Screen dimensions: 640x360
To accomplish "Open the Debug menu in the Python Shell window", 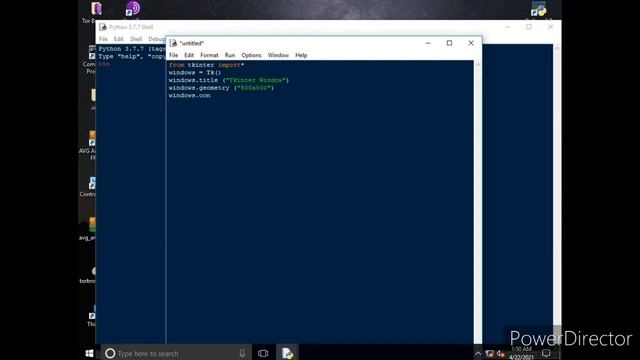I will [156, 39].
